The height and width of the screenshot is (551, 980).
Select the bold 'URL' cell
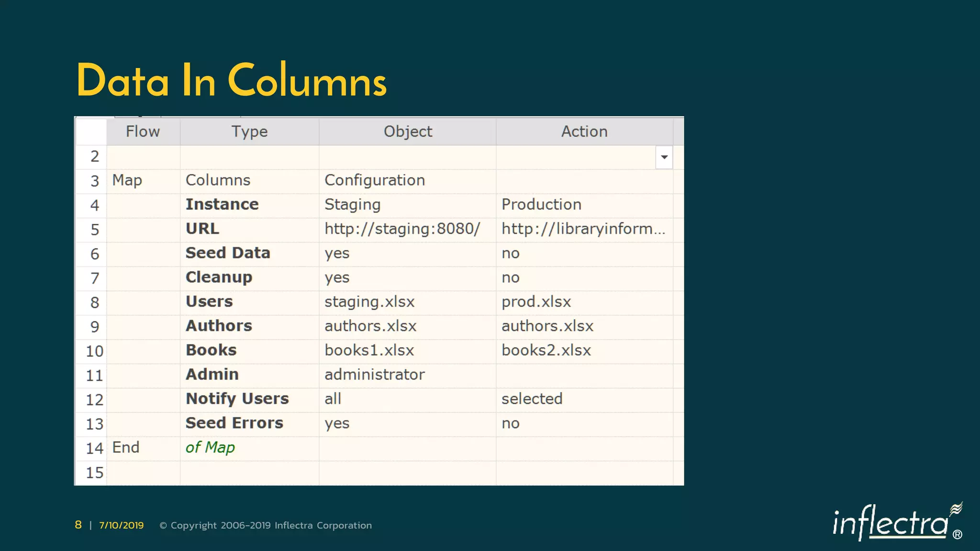(x=249, y=230)
